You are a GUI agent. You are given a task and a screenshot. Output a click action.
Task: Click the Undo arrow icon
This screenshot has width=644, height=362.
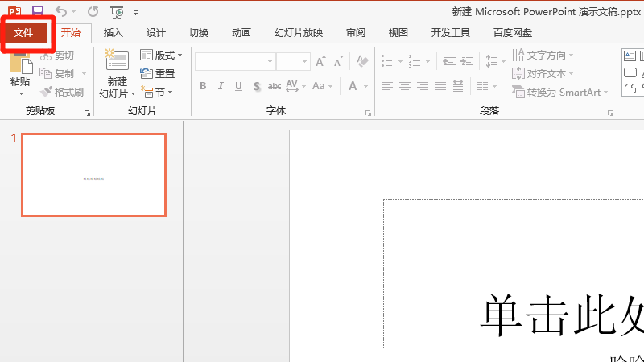(61, 12)
